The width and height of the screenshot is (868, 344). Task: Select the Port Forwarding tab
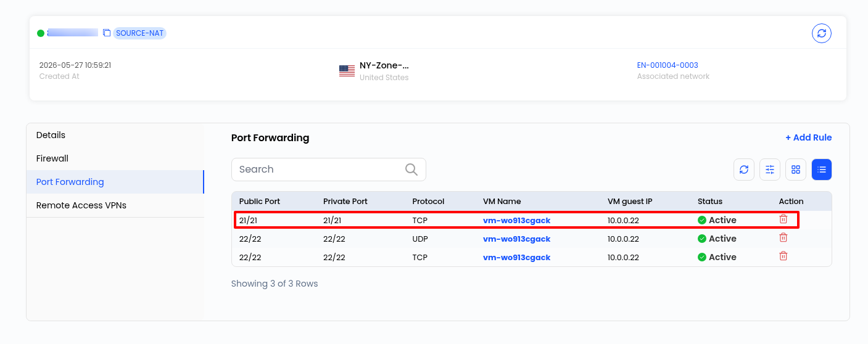coord(115,182)
